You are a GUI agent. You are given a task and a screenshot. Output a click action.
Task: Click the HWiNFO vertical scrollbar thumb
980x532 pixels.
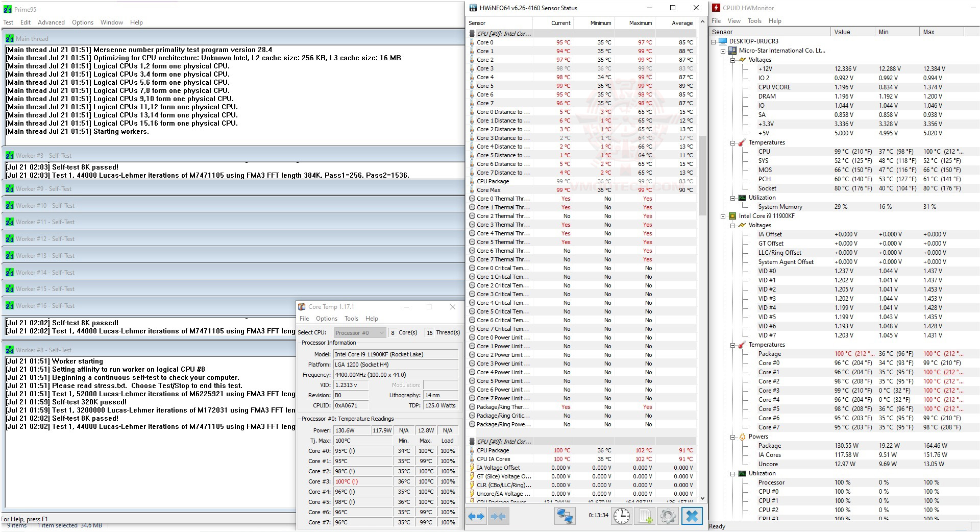coord(702,176)
